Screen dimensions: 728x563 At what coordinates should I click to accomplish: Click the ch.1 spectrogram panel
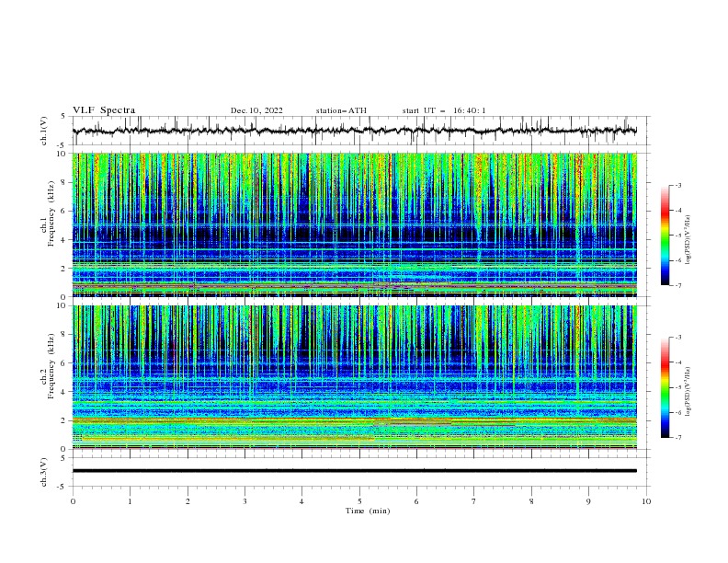coord(354,224)
